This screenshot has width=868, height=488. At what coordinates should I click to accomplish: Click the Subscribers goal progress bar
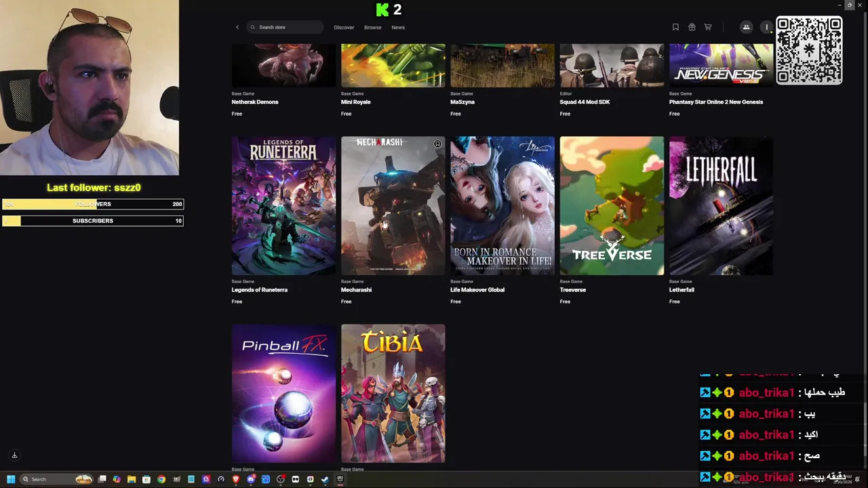coord(93,221)
